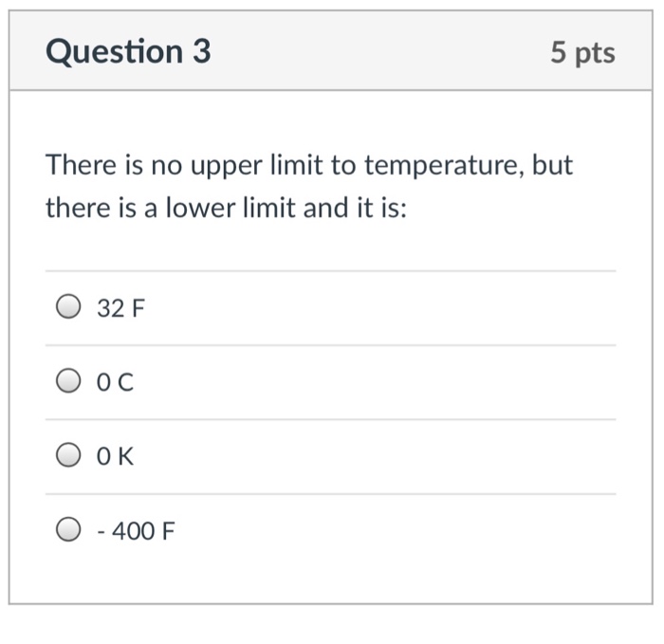The width and height of the screenshot is (664, 644).
Task: Click the blank area below the - 400 F option
Action: tap(330, 576)
